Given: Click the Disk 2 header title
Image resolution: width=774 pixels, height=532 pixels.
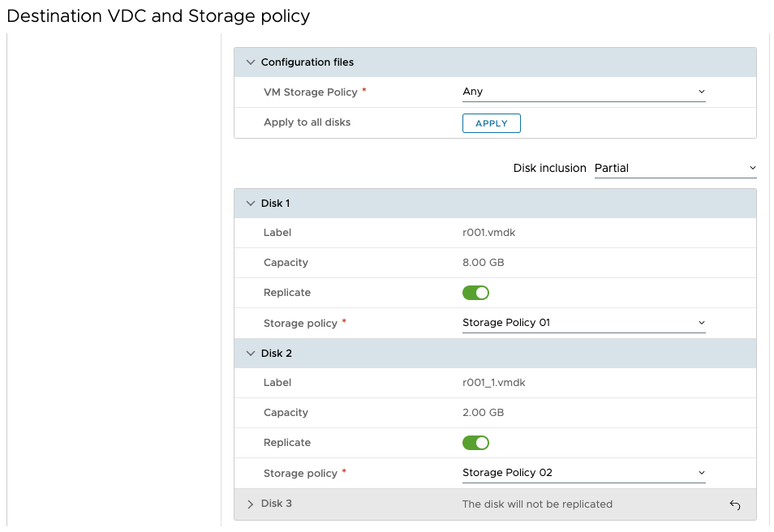Looking at the screenshot, I should [x=277, y=354].
